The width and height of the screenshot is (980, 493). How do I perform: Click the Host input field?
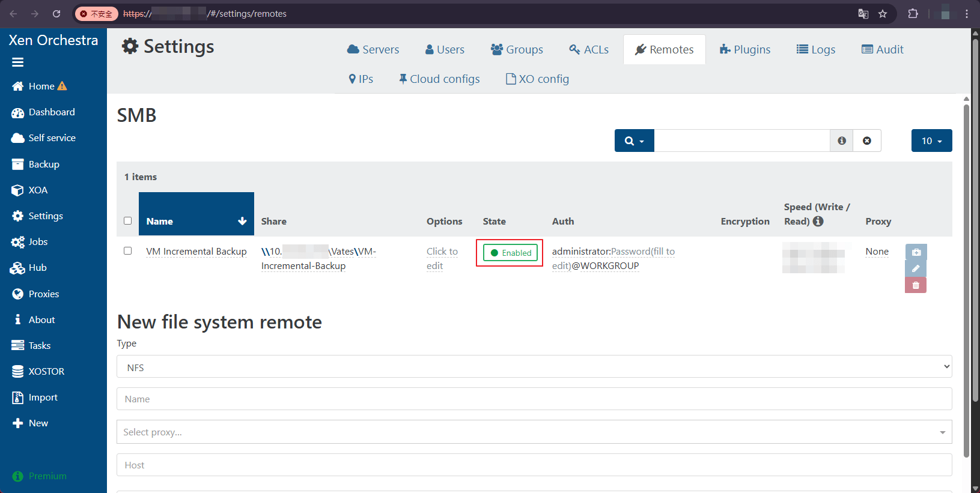tap(534, 465)
